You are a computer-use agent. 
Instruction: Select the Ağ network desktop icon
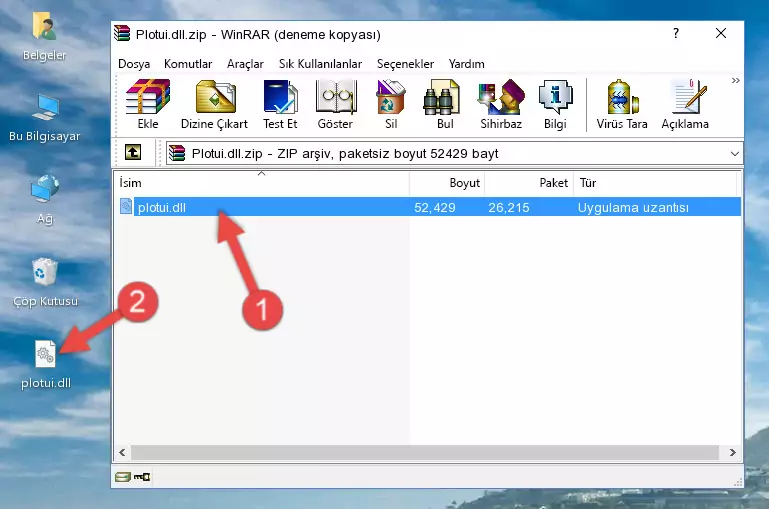click(x=45, y=200)
